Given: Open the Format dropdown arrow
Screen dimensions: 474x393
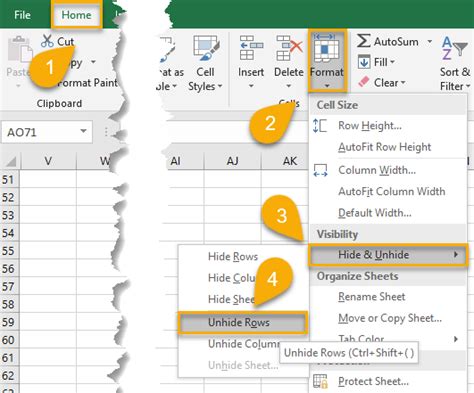Looking at the screenshot, I should click(x=327, y=86).
